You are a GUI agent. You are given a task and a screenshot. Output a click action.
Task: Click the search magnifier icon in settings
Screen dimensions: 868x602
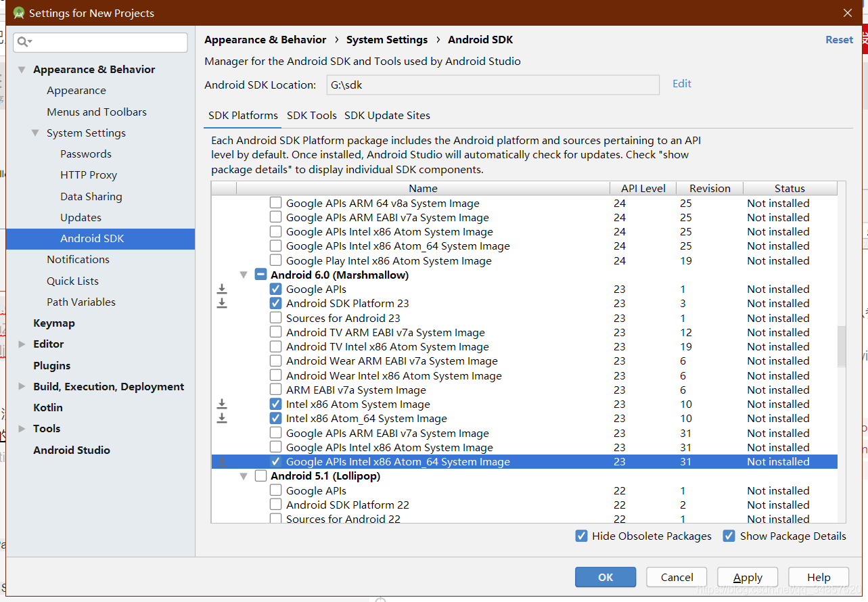click(22, 42)
